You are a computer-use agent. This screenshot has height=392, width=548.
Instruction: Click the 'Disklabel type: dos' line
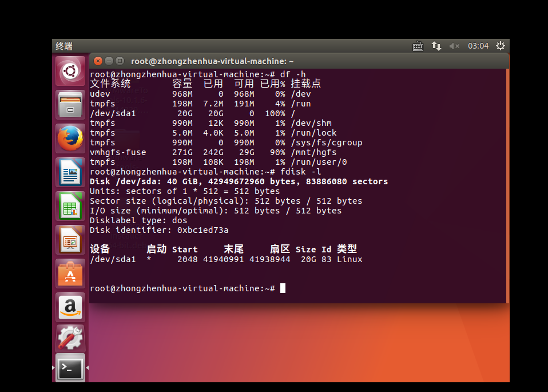(138, 220)
